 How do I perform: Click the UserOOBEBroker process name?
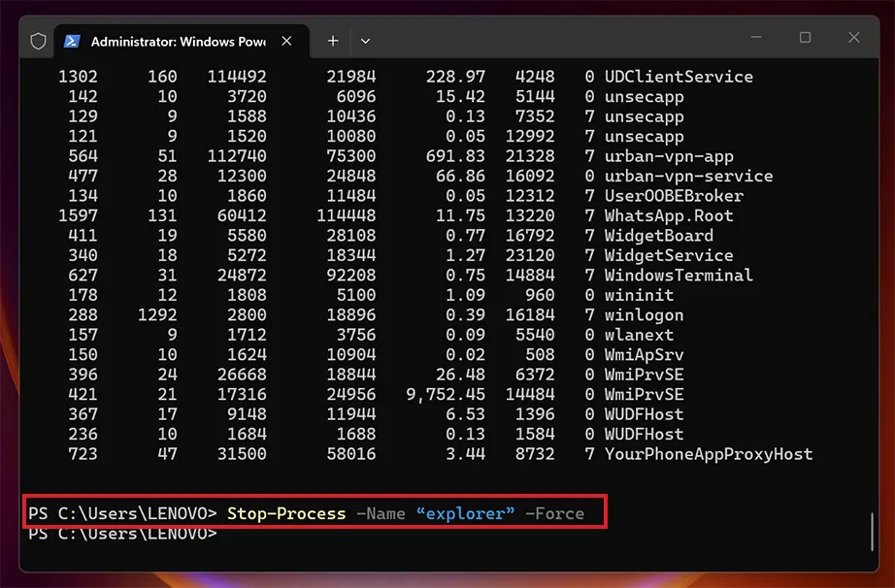(x=674, y=196)
